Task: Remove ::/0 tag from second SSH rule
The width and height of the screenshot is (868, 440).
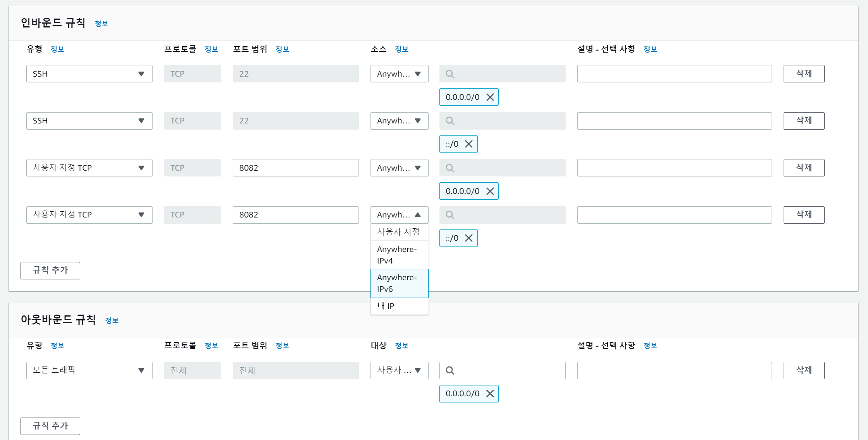Action: point(468,144)
